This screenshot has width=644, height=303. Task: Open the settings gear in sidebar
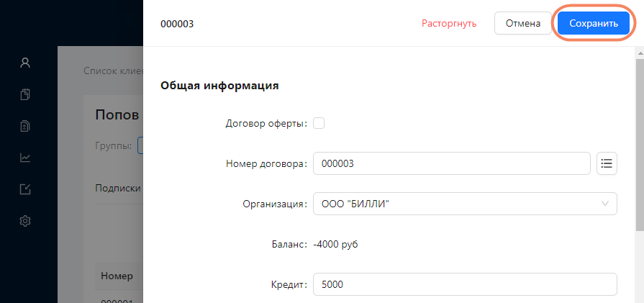click(25, 221)
